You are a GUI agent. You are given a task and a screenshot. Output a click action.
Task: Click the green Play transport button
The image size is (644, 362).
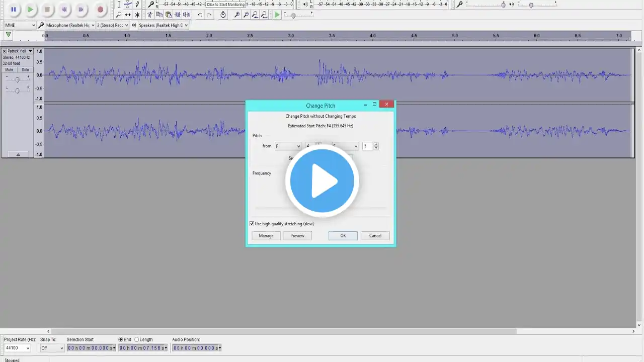coord(30,9)
